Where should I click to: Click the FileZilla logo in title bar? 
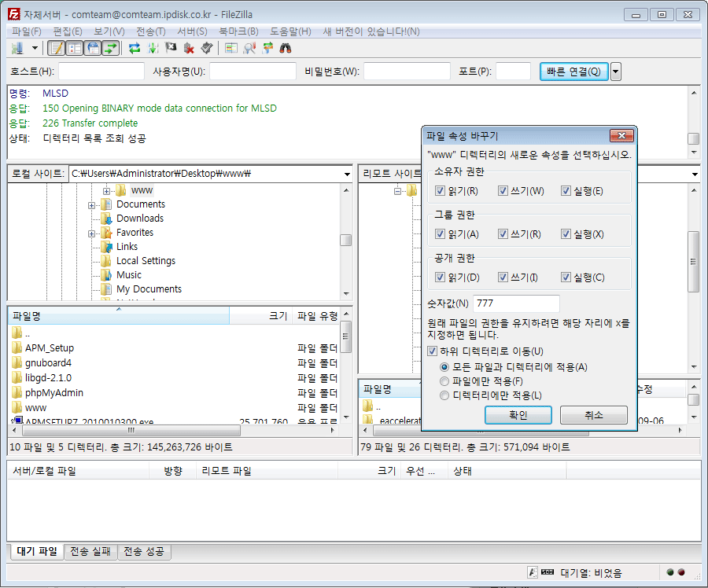pyautogui.click(x=14, y=14)
